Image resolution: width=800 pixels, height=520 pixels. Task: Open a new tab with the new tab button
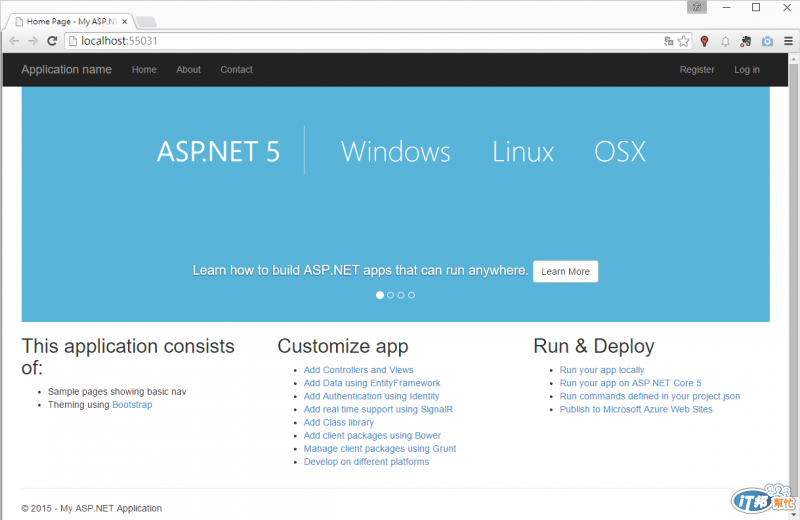tap(146, 21)
